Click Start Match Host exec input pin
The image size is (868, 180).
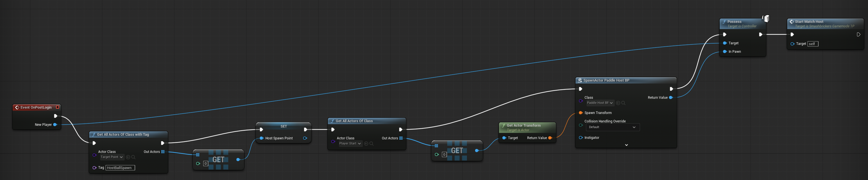coord(792,34)
